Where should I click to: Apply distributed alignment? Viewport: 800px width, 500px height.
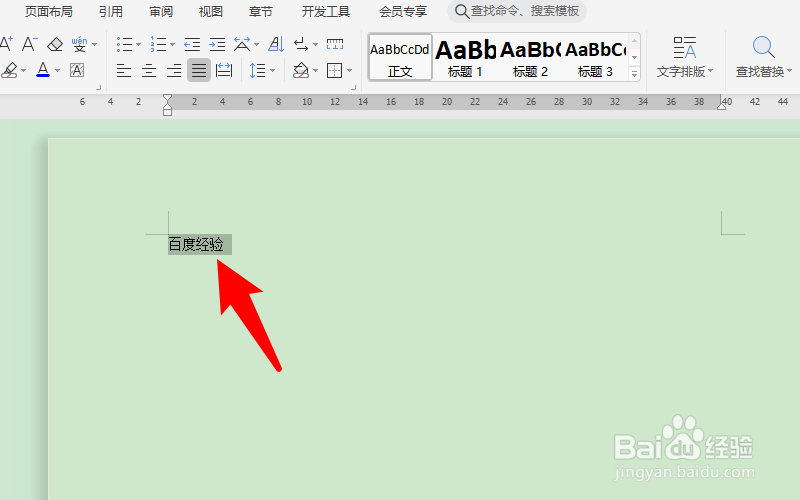[224, 70]
